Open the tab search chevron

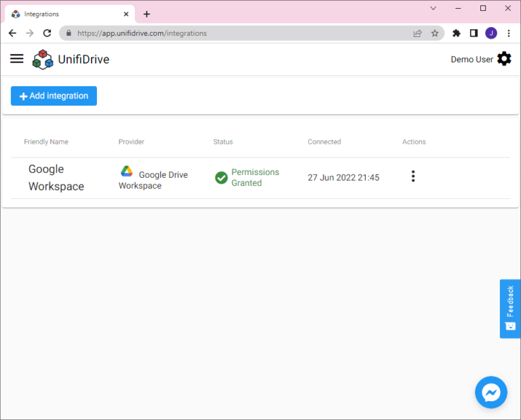433,8
